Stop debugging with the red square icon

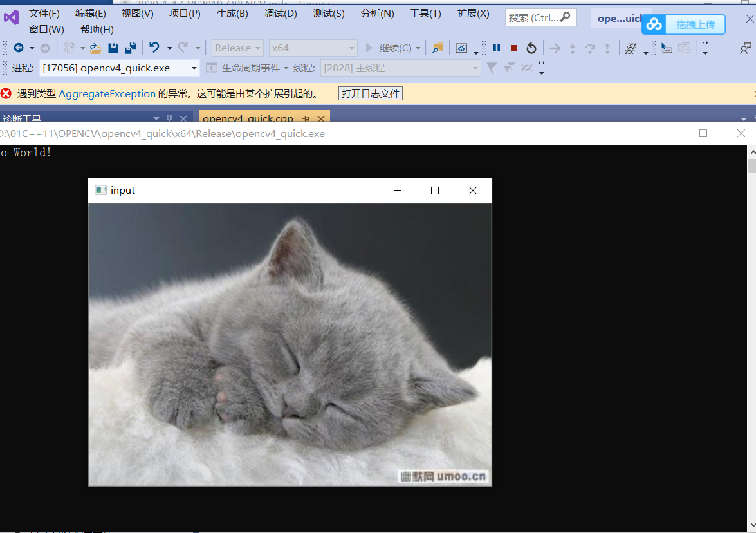pos(514,48)
